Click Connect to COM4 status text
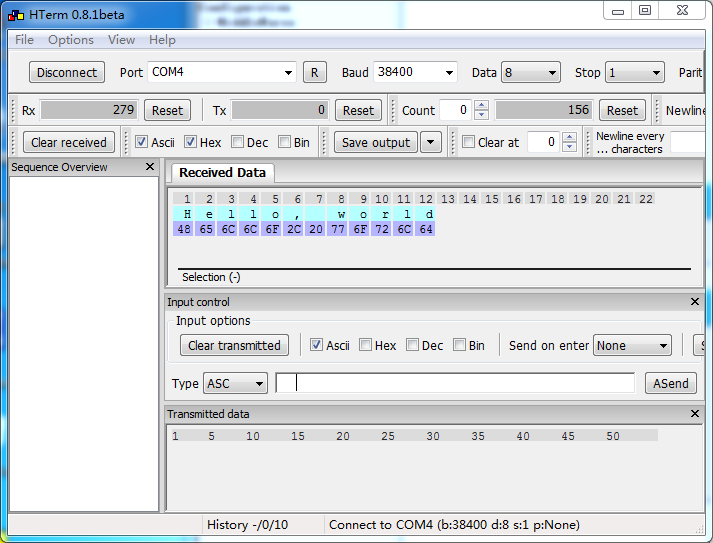Screen dimensions: 713x543 (x=454, y=525)
